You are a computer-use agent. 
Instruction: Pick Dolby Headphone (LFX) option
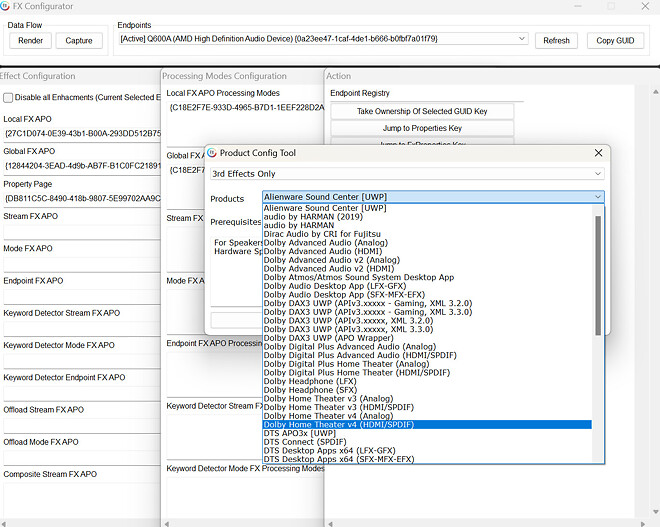(309, 381)
